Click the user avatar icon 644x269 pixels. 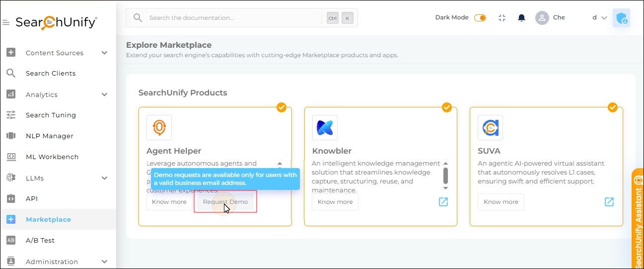pyautogui.click(x=542, y=18)
